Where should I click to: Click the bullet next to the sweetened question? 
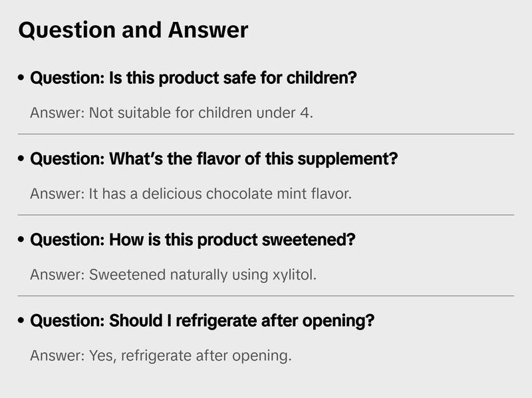click(22, 240)
